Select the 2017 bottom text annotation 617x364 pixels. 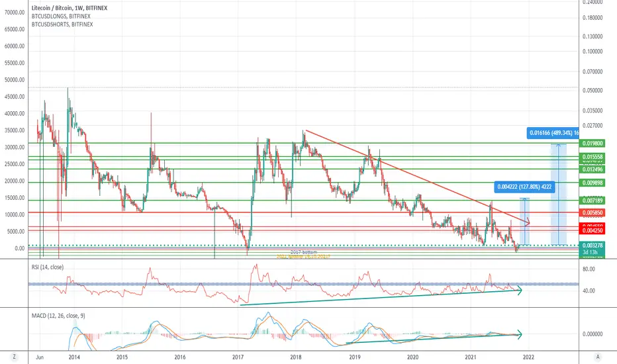304,252
